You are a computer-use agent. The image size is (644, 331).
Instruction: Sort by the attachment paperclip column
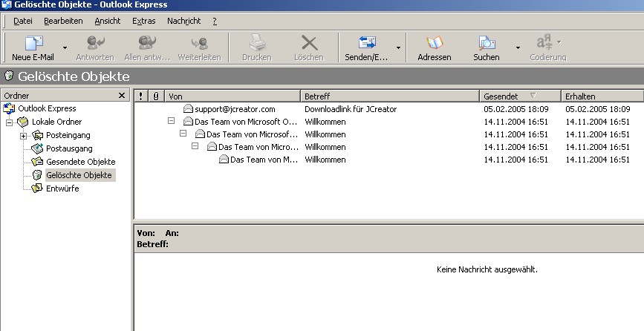coord(156,96)
